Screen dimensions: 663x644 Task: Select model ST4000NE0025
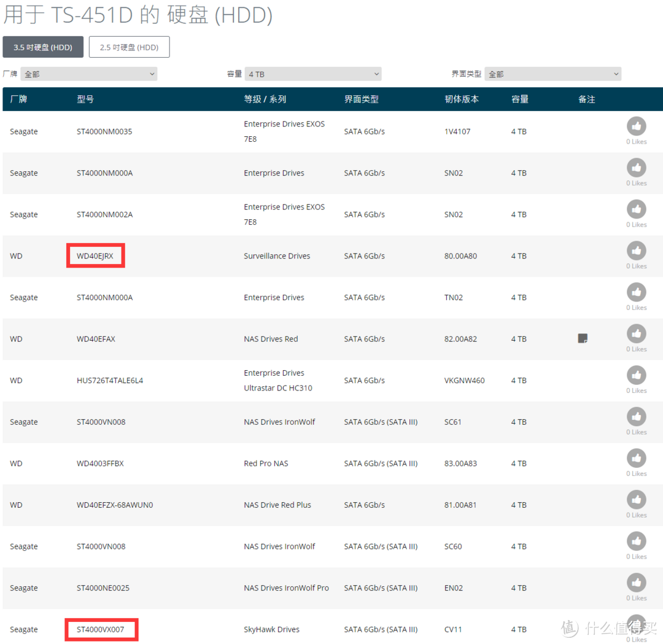coord(103,588)
